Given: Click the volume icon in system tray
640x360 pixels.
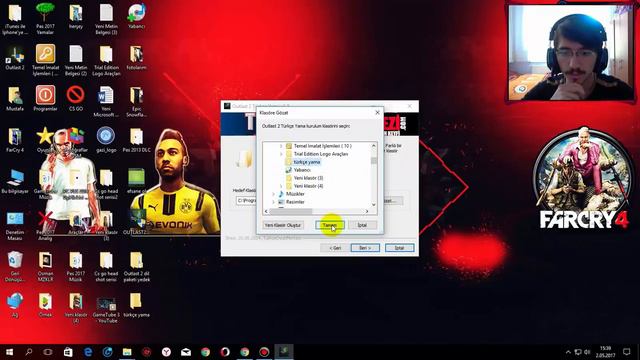Looking at the screenshot, I should point(587,352).
